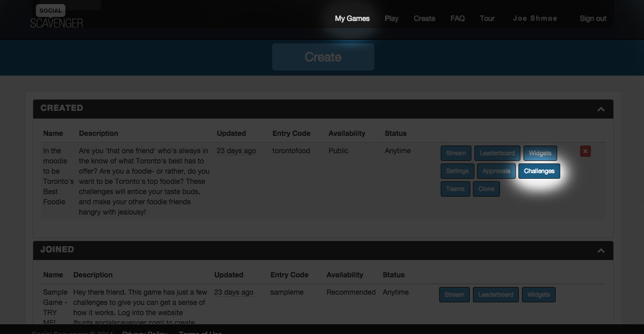644x334 pixels.
Task: Open Widgets for the Sample Game
Action: tap(539, 295)
